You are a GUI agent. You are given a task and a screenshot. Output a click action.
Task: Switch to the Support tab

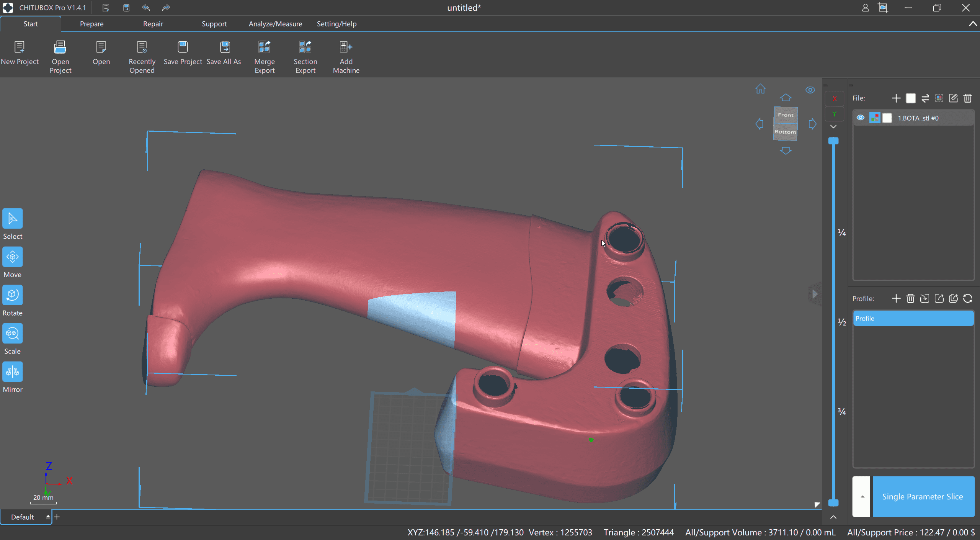point(214,24)
